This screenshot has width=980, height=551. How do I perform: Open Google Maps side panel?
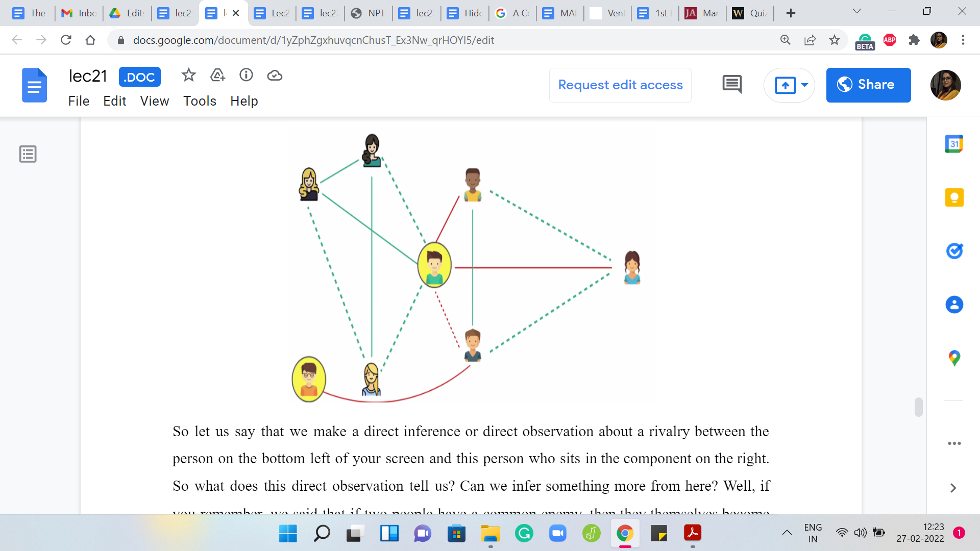point(954,358)
